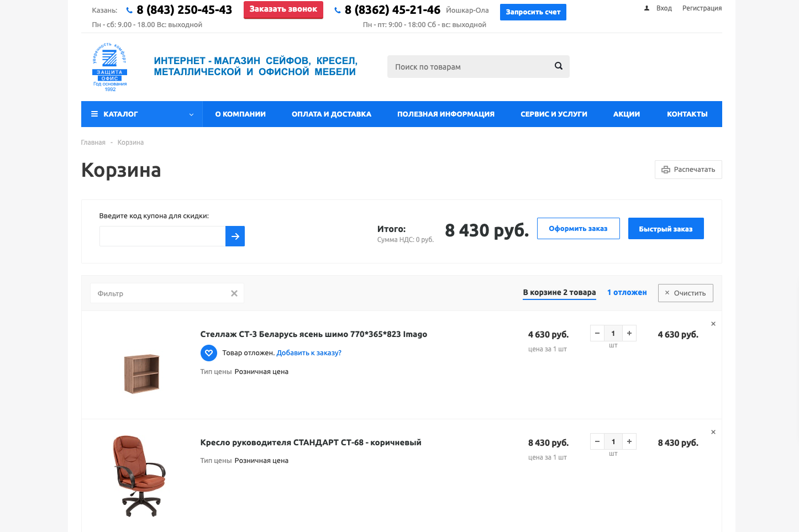Click the Быстрый заказ button
The height and width of the screenshot is (532, 799).
(666, 229)
